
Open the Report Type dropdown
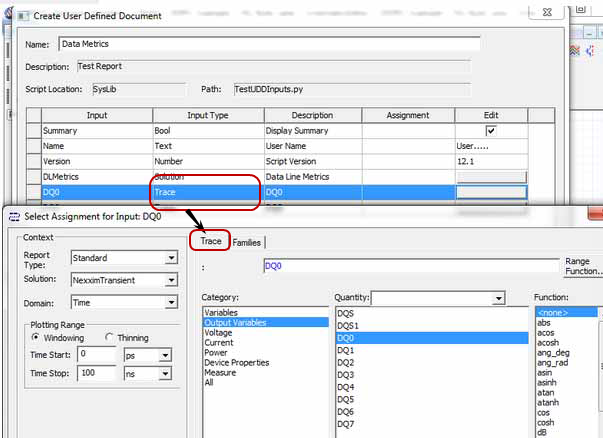click(171, 258)
